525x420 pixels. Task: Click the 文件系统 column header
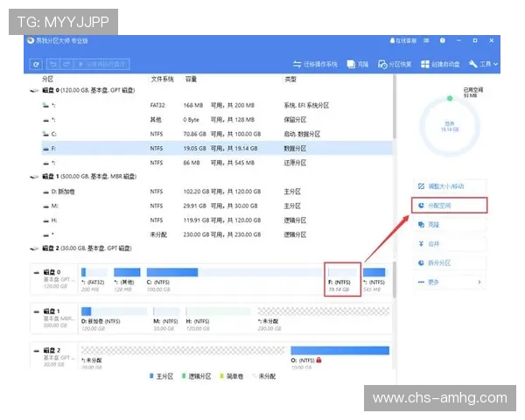pyautogui.click(x=162, y=79)
